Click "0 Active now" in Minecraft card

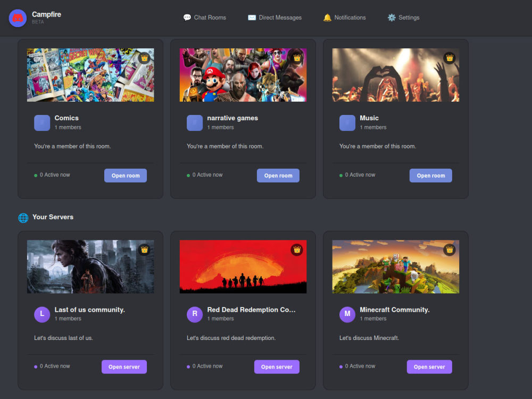pos(360,366)
